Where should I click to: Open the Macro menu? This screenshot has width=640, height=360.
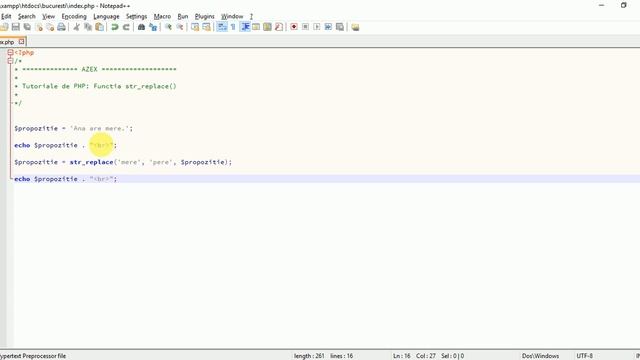click(x=162, y=16)
